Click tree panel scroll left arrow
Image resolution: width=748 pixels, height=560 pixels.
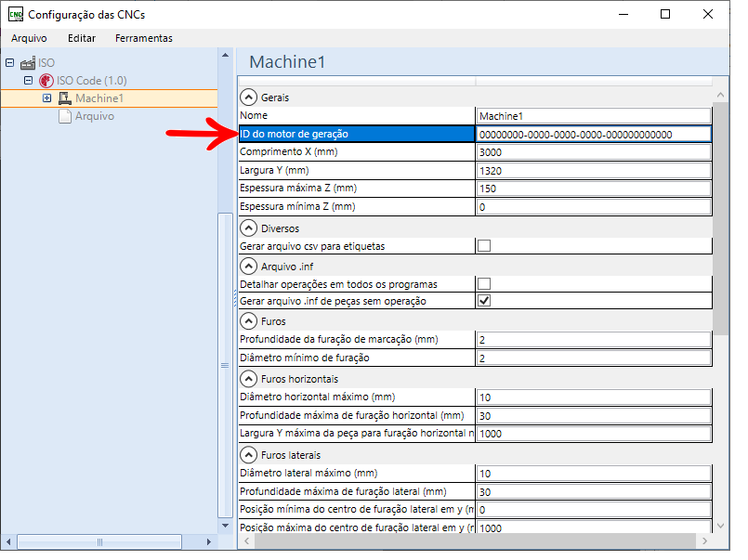click(8, 541)
